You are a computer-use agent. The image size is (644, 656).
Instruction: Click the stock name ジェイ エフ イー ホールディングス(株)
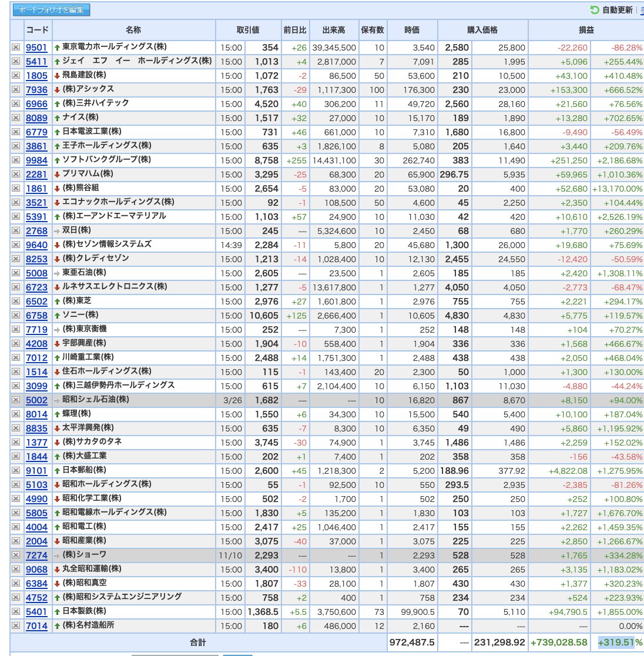pyautogui.click(x=137, y=61)
